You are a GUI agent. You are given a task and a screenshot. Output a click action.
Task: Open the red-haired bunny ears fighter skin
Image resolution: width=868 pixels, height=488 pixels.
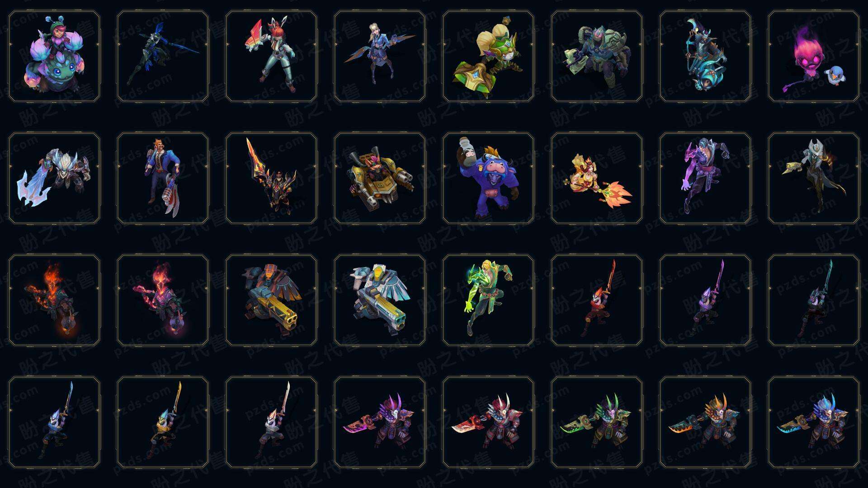(x=271, y=56)
